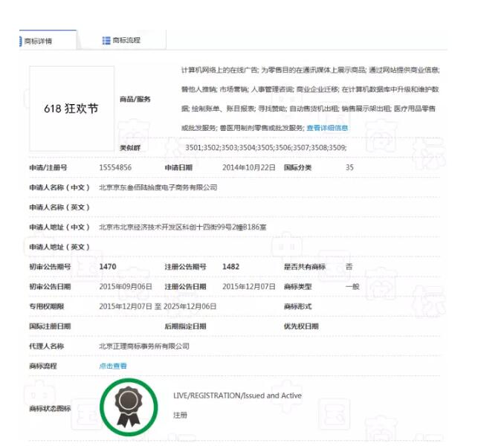Screen dimensions: 504x446
Task: Click the application date 2014年10月22日
Action: coord(248,168)
